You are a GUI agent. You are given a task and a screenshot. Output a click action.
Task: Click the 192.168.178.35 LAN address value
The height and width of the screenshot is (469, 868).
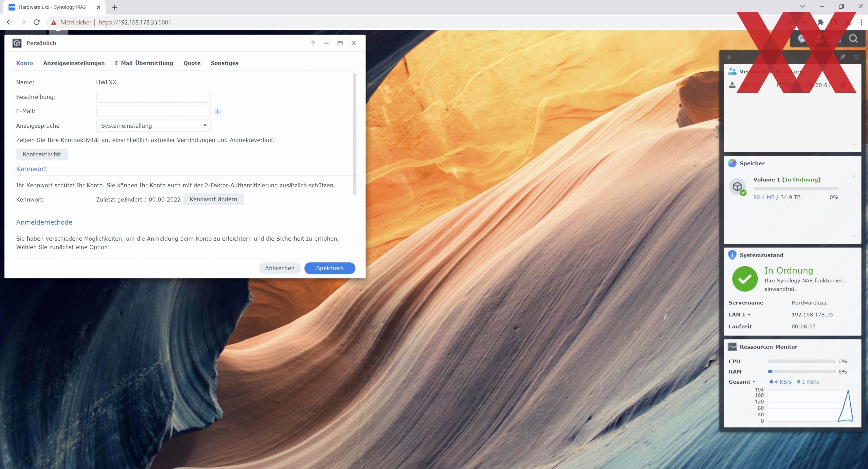click(812, 314)
